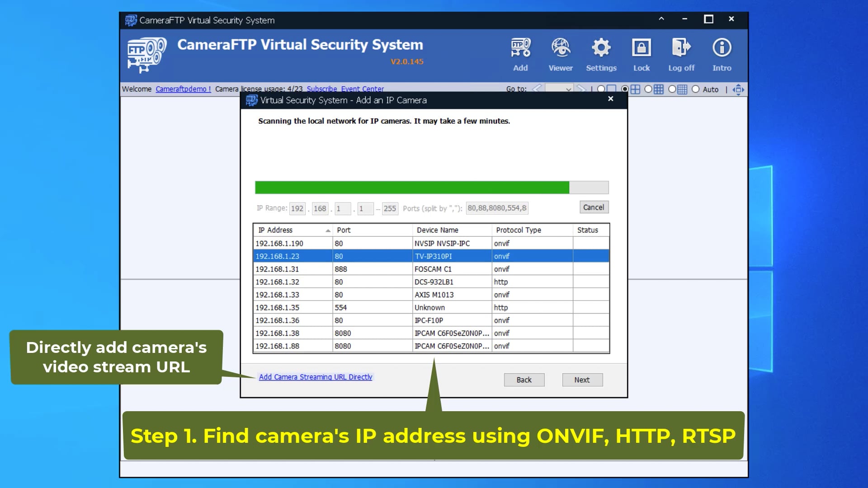Open Settings gear in the toolbar
The image size is (868, 488).
(x=601, y=55)
